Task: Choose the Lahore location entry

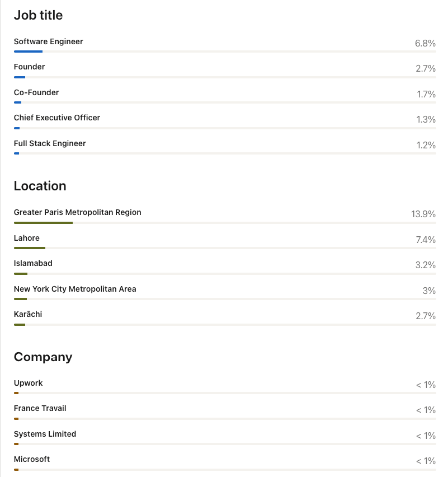Action: [225, 242]
